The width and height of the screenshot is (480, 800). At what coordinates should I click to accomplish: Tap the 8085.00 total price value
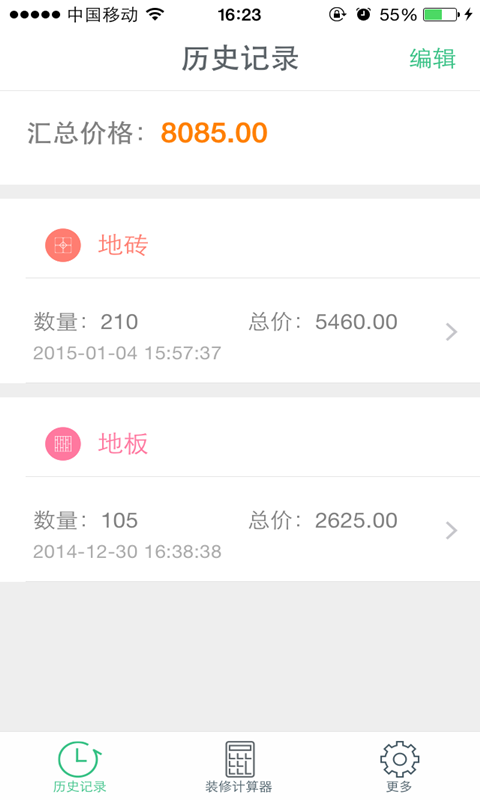click(x=214, y=133)
